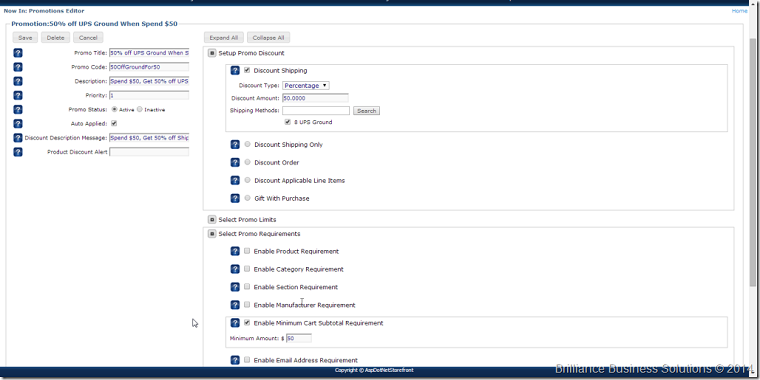Select Discount Shipping Only option
Screen dimensions: 760x380
[248, 144]
